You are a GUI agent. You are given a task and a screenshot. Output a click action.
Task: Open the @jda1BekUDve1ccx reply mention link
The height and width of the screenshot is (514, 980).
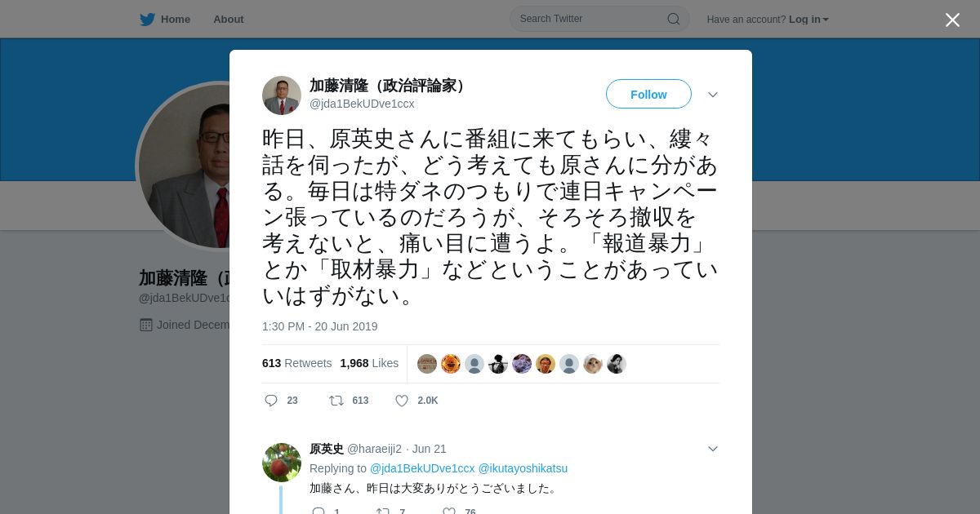coord(422,468)
